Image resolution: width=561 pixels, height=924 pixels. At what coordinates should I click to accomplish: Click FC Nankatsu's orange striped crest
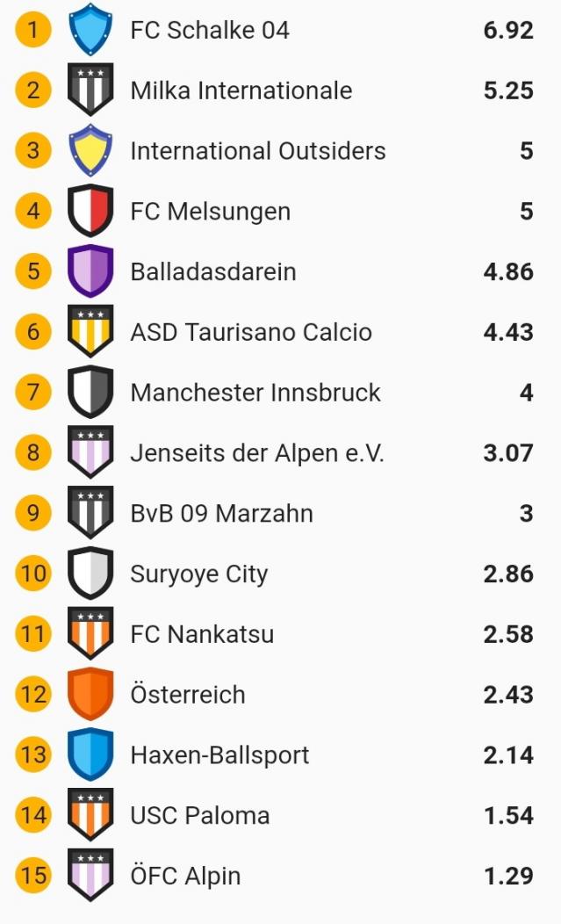pyautogui.click(x=90, y=633)
